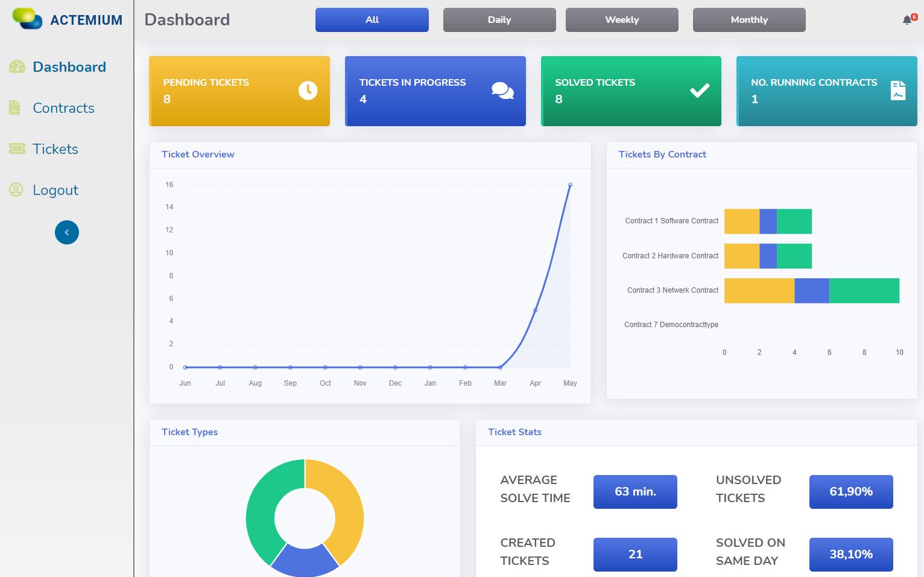Click the Actemium logo

click(67, 19)
